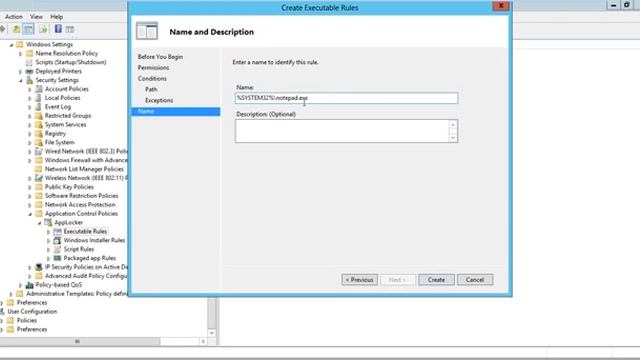Select Advanced Audit Policy Configuration in tree
Image resolution: width=640 pixels, height=360 pixels.
point(86,276)
